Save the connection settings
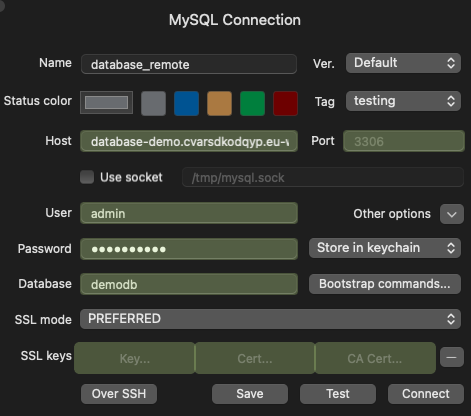Image resolution: width=471 pixels, height=416 pixels. (250, 394)
